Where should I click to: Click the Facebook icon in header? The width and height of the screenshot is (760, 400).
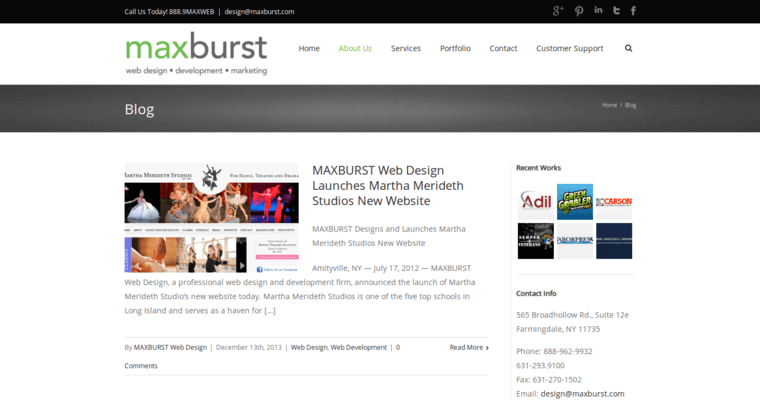633,11
